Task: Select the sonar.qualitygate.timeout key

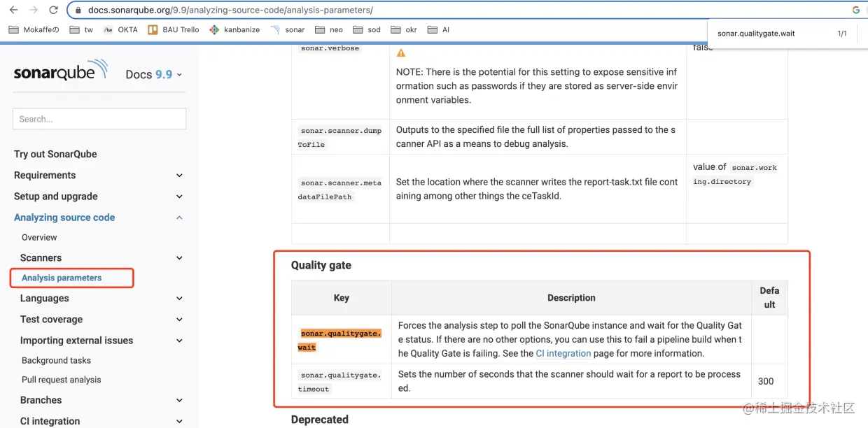Action: [339, 382]
